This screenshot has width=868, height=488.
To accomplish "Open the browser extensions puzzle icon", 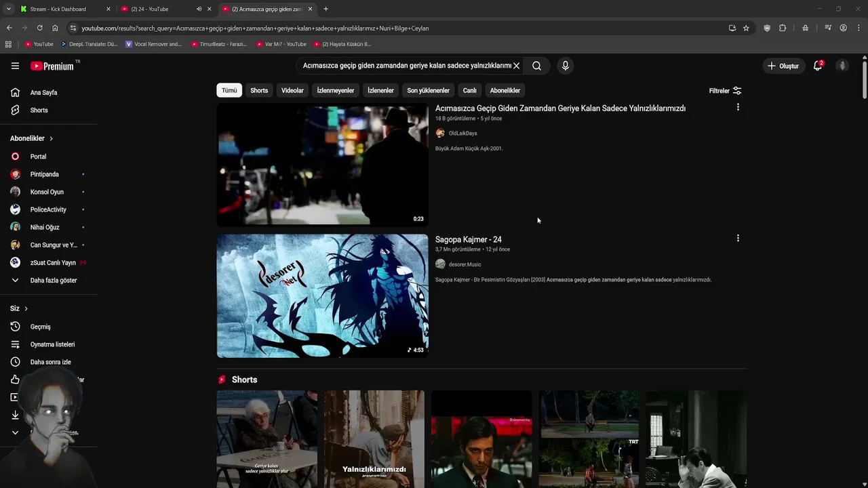I will (783, 28).
